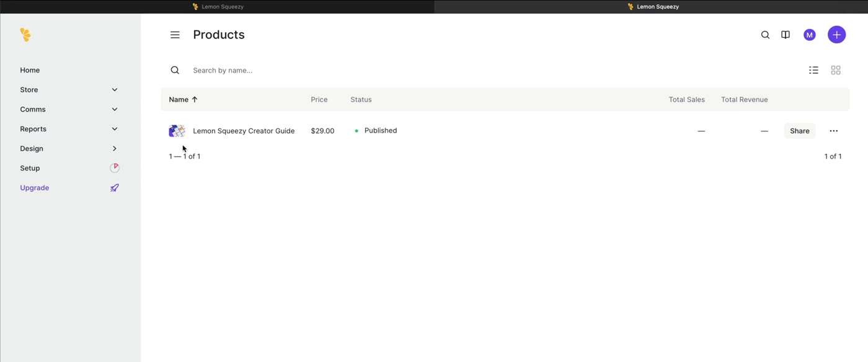
Task: Open the Comms menu item
Action: coord(33,109)
